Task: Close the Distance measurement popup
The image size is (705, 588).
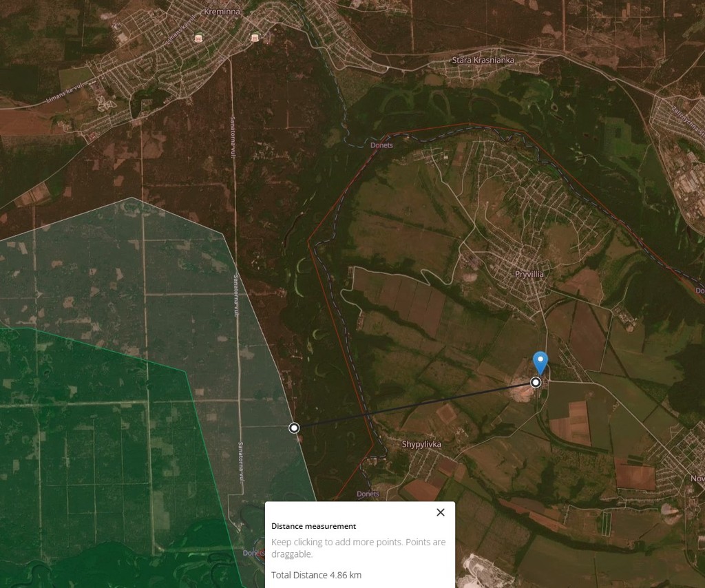Action: click(441, 512)
